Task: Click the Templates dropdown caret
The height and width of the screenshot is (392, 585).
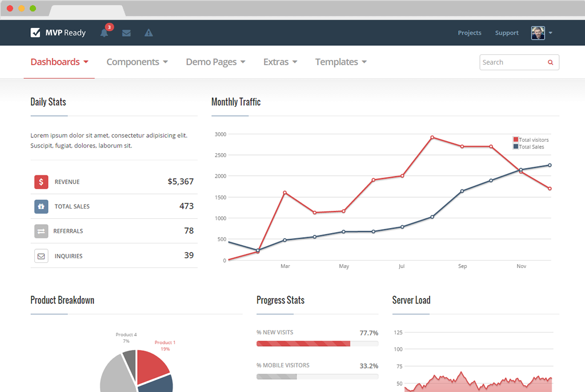Action: [x=364, y=62]
